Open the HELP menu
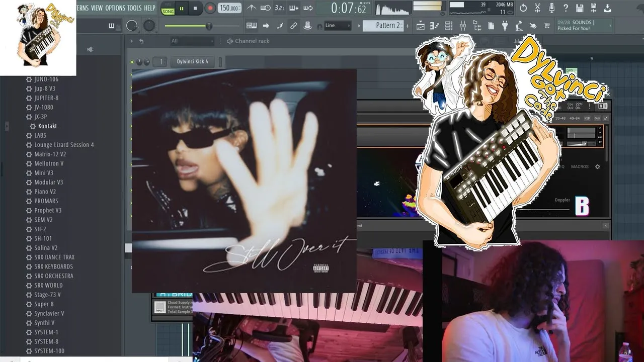The height and width of the screenshot is (362, 644). (149, 8)
